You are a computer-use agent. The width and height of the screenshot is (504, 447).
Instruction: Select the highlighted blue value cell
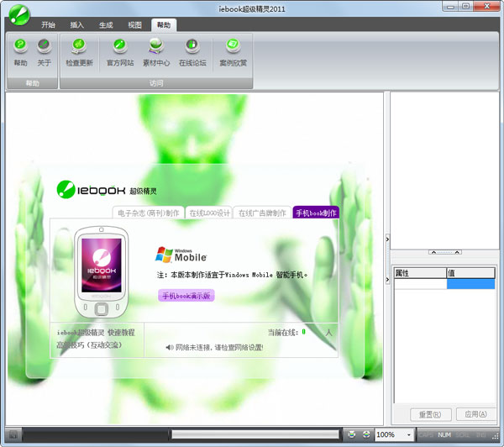[x=471, y=284]
